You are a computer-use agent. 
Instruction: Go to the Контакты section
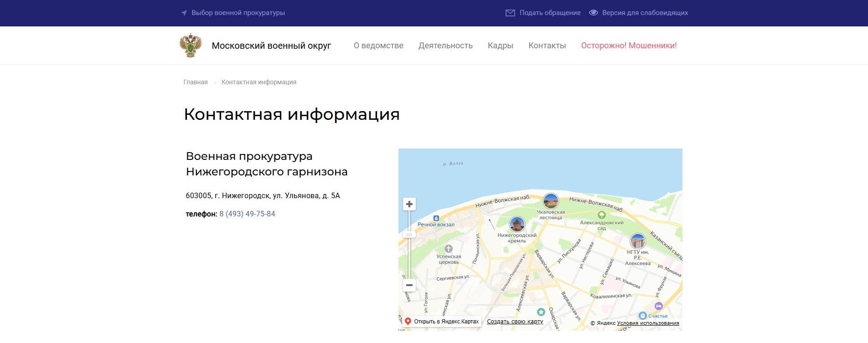(547, 46)
